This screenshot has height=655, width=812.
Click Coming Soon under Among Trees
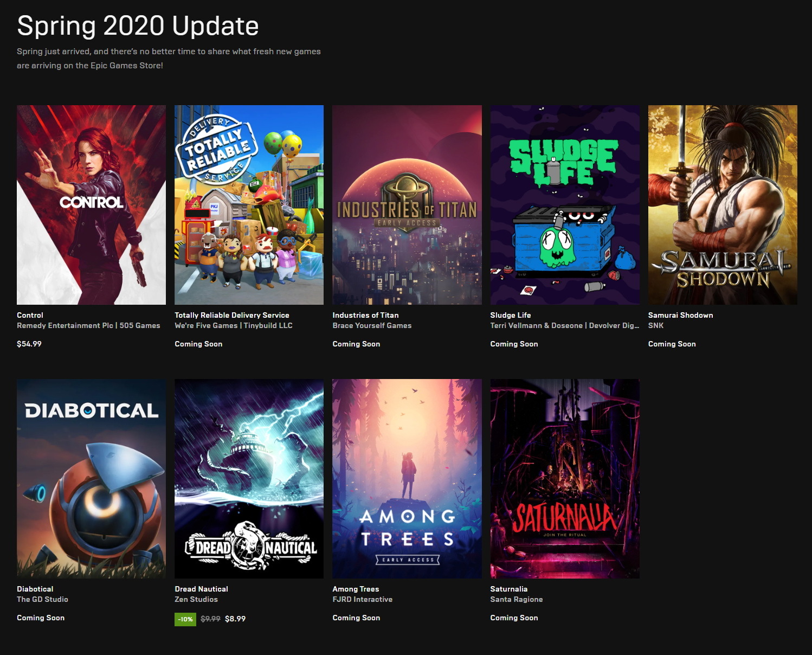[356, 618]
